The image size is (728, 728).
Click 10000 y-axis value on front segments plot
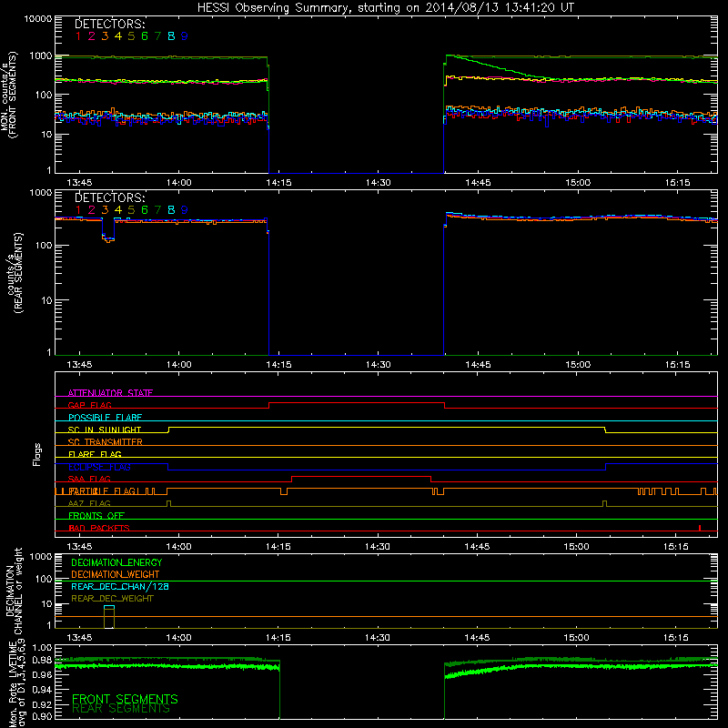(38, 18)
